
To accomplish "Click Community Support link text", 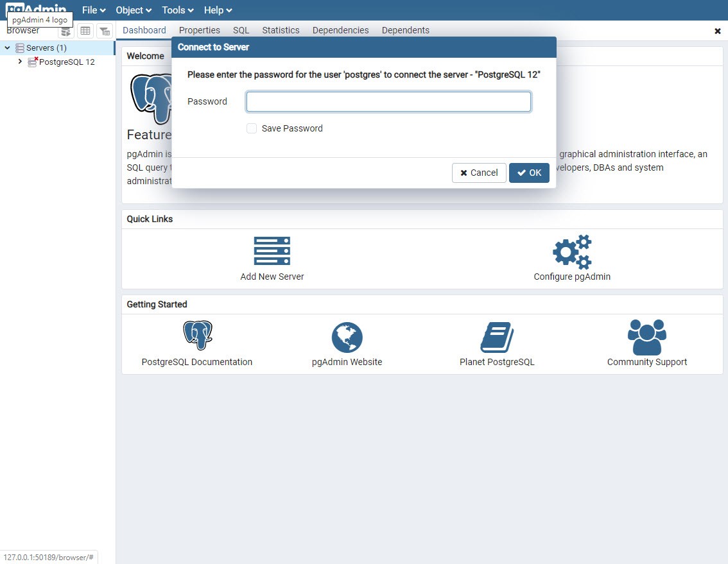I will (x=646, y=362).
